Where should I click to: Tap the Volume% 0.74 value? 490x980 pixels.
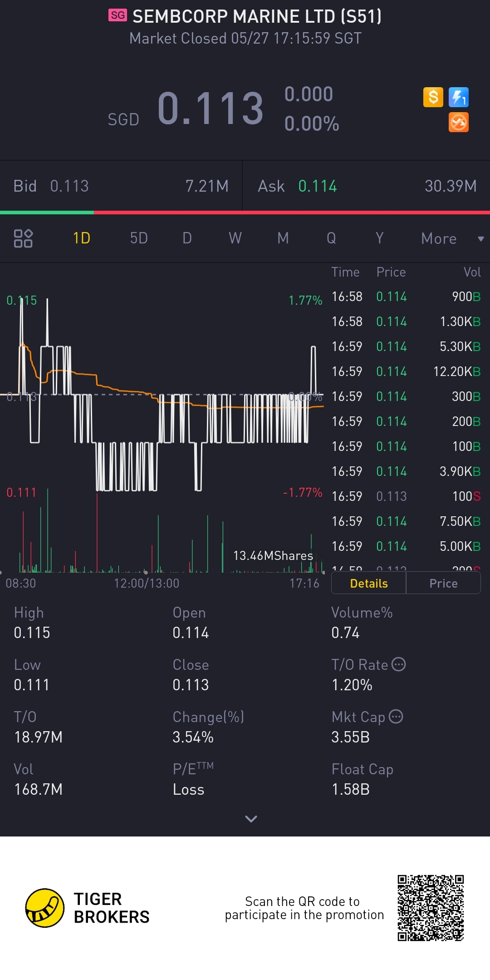pos(345,633)
